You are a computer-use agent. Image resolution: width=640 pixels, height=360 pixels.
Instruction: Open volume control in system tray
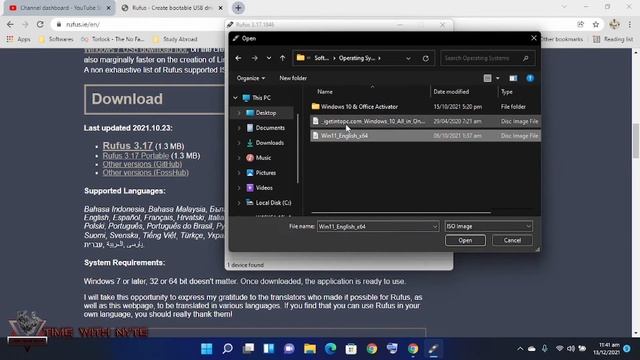(571, 349)
